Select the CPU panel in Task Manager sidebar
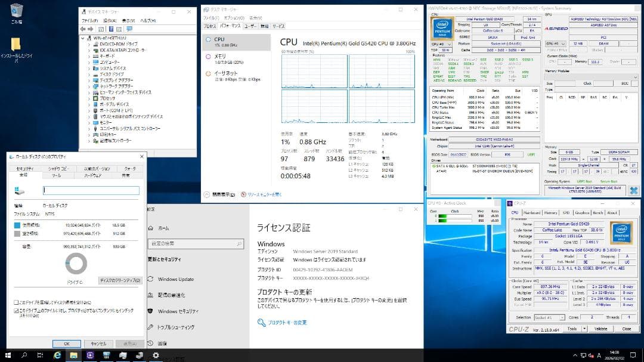This screenshot has width=644, height=362. pyautogui.click(x=219, y=39)
